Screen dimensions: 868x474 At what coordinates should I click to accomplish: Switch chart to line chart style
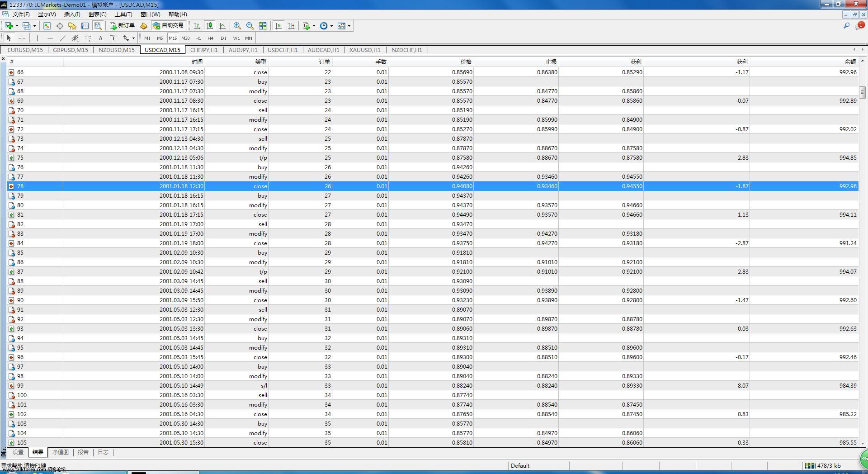click(x=222, y=26)
